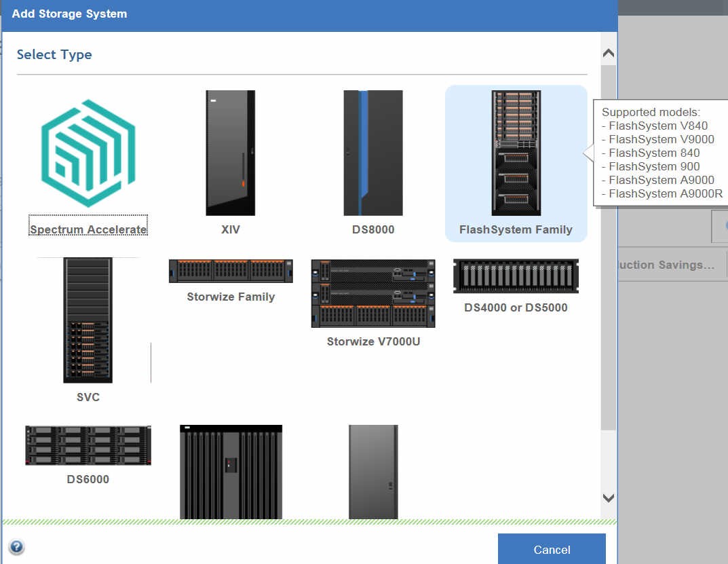Open help using the question mark icon
728x564 pixels.
(x=16, y=547)
